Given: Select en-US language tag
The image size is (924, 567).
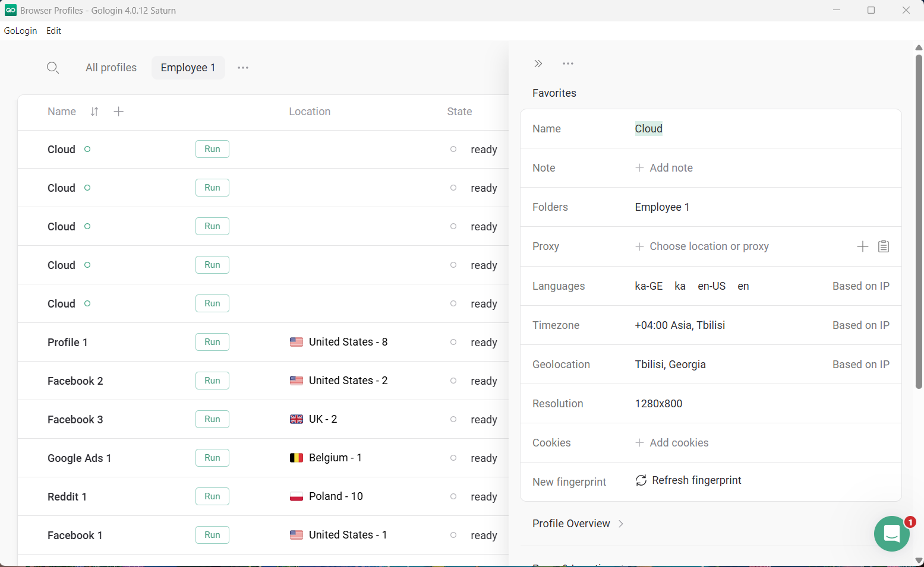Looking at the screenshot, I should tap(711, 286).
